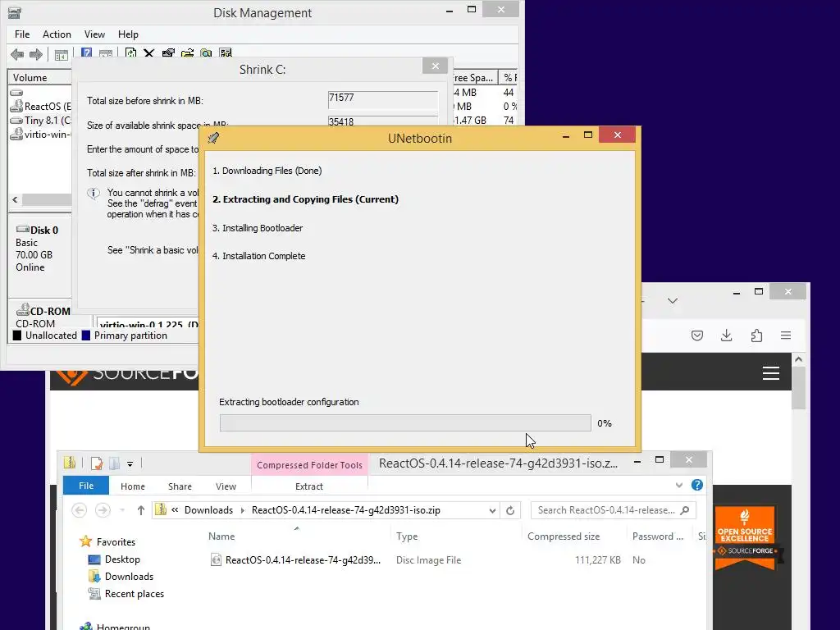Expand the Explorer address bar history dropdown
The image size is (840, 630).
click(492, 510)
